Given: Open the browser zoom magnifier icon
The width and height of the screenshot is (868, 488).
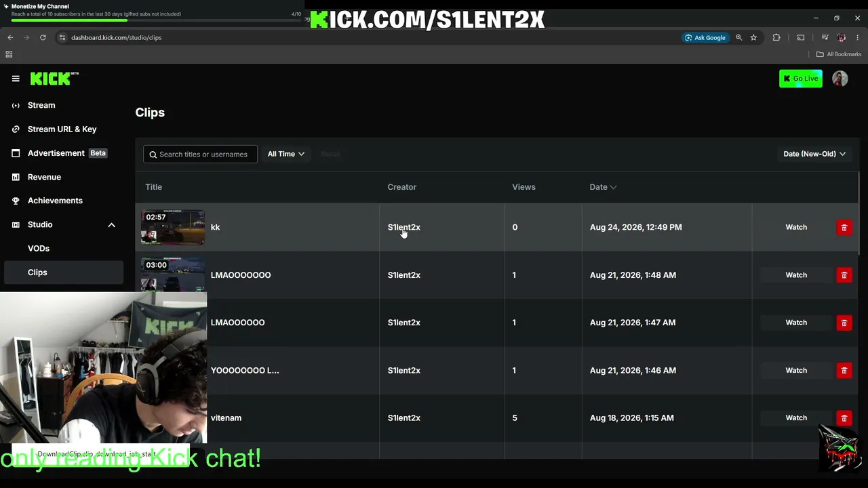Looking at the screenshot, I should coord(739,37).
